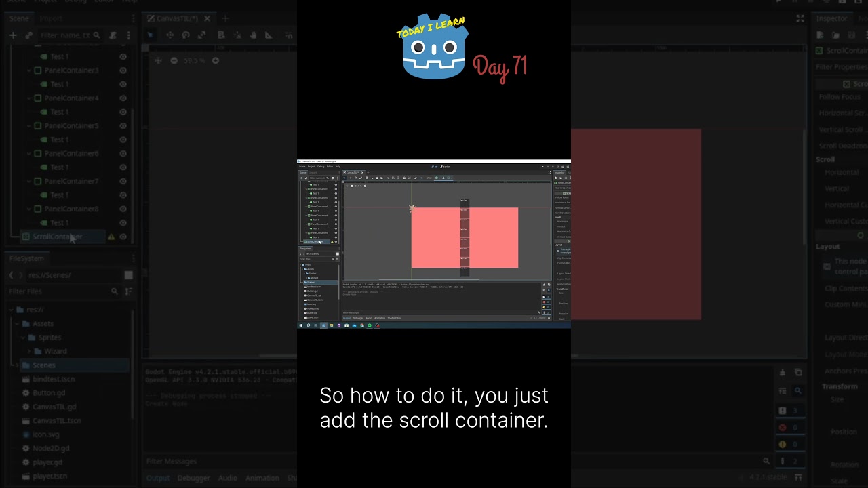Toggle visibility of PanelContainer6
The image size is (868, 488).
pyautogui.click(x=123, y=154)
